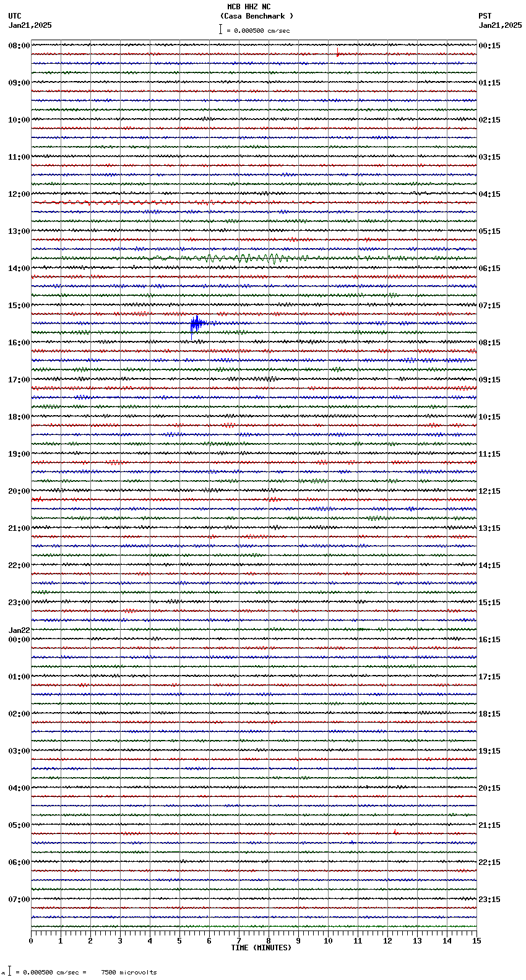Screen dimensions: 526x980
Task: Click the '20:00' UTC time label
Action: (19, 491)
